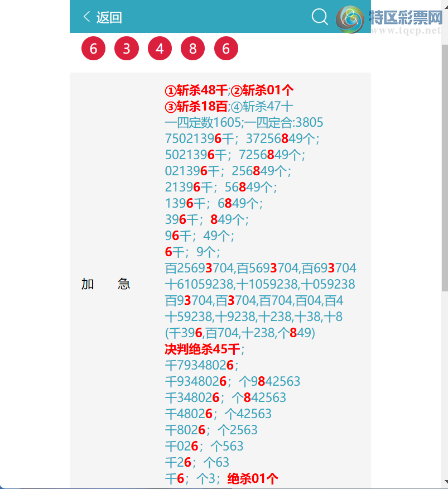Select the ③斩杀18百 entry
The height and width of the screenshot is (489, 448).
(x=195, y=106)
